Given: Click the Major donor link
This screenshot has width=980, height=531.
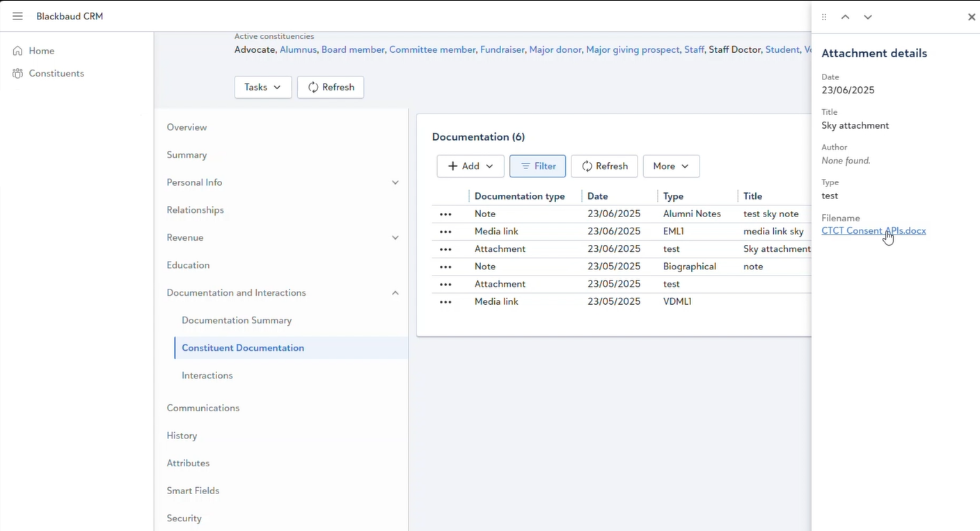Looking at the screenshot, I should [x=555, y=49].
